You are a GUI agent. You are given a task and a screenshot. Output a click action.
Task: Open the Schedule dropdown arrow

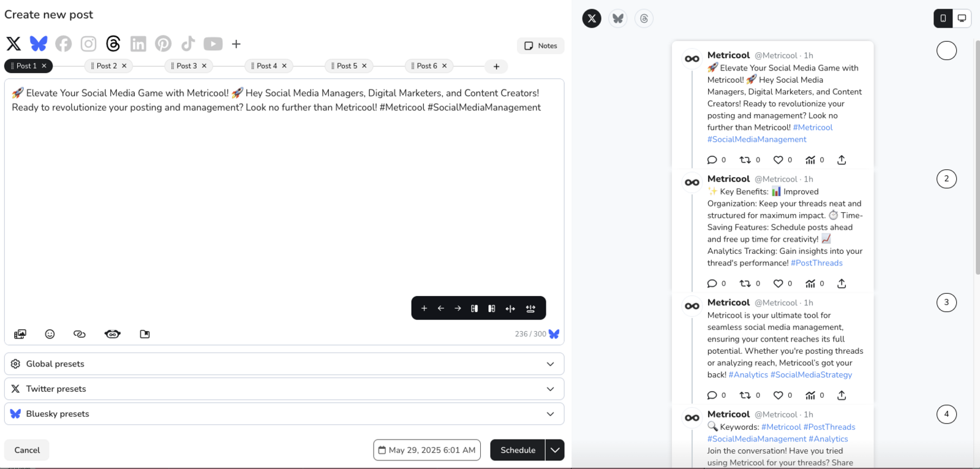(555, 450)
